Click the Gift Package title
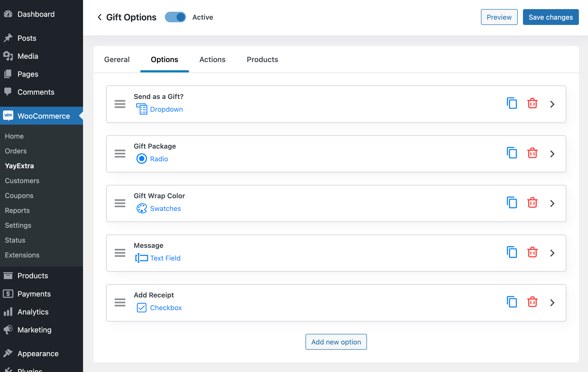Screen dimensions: 588x372 [155, 146]
